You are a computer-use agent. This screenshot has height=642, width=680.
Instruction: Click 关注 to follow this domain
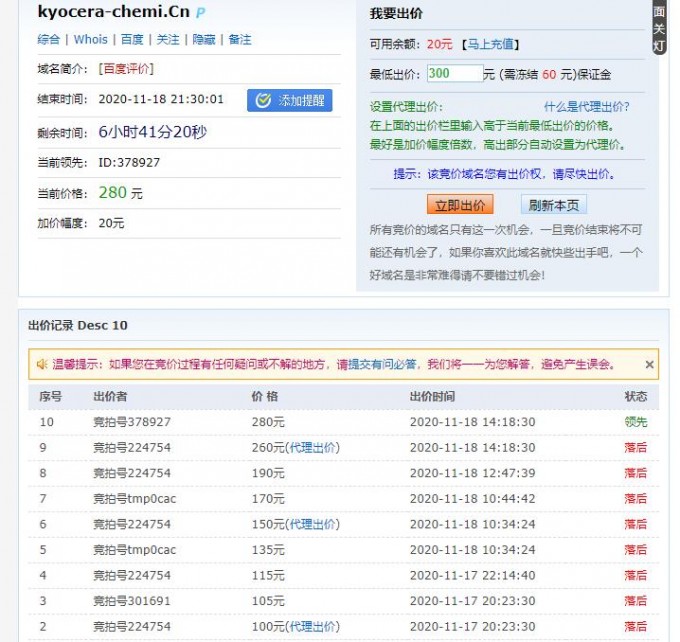pyautogui.click(x=168, y=40)
